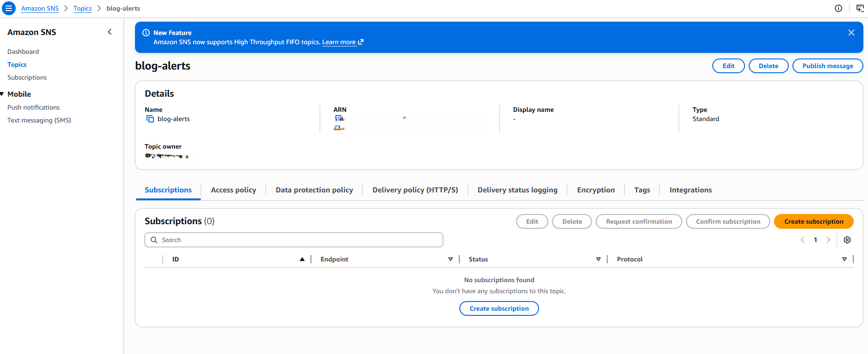868x354 pixels.
Task: Sort subscriptions by Endpoint column
Action: (x=450, y=259)
